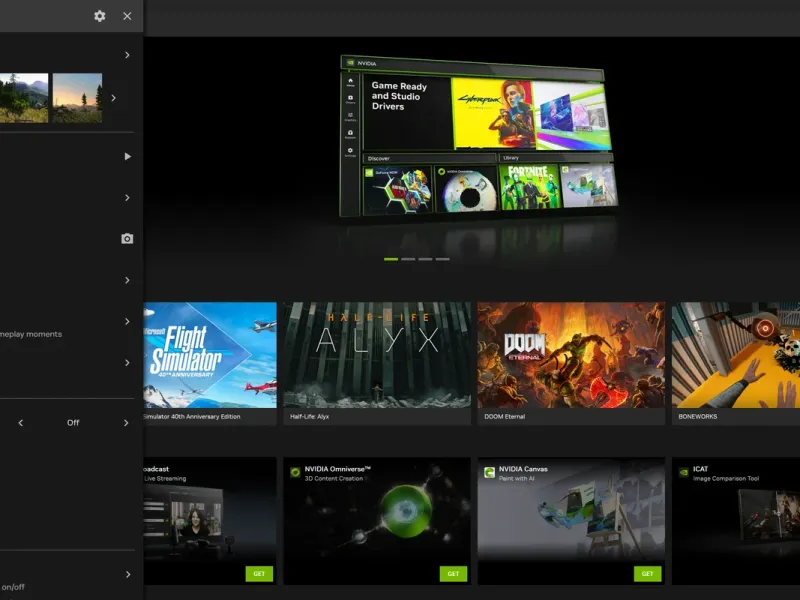Click the '3D Content Creation' subtitle text
800x600 pixels.
pos(334,479)
